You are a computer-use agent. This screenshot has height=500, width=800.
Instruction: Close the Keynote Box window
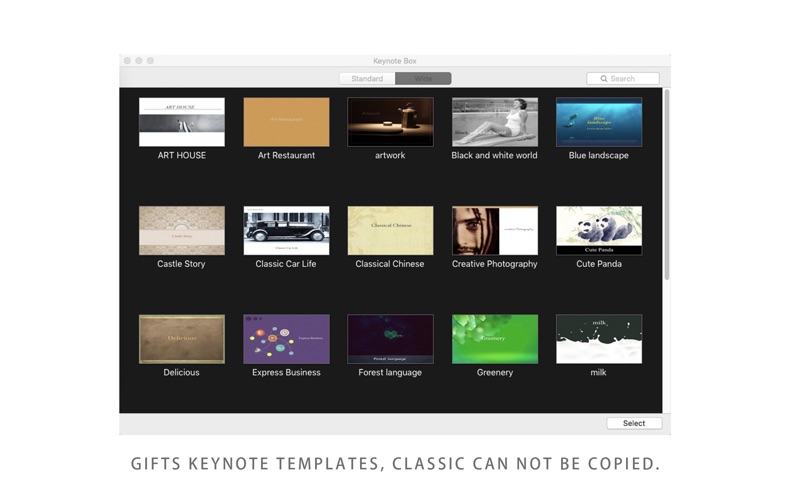click(x=128, y=60)
